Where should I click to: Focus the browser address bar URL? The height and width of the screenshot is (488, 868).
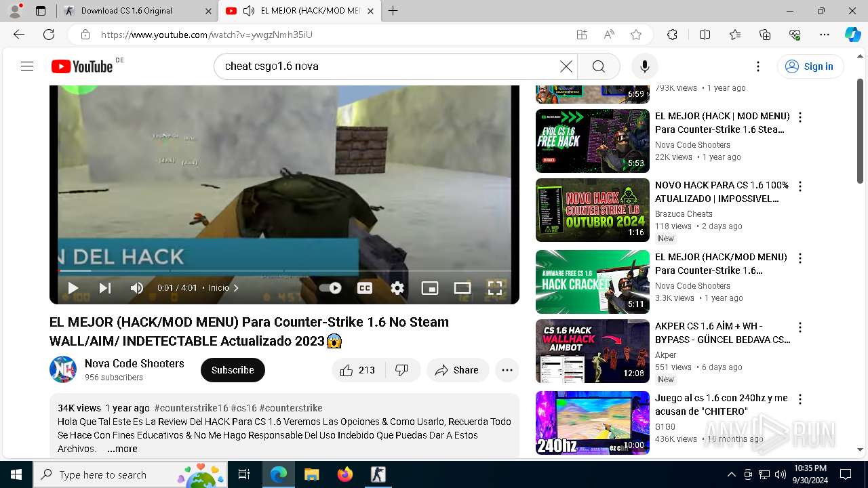click(x=207, y=35)
